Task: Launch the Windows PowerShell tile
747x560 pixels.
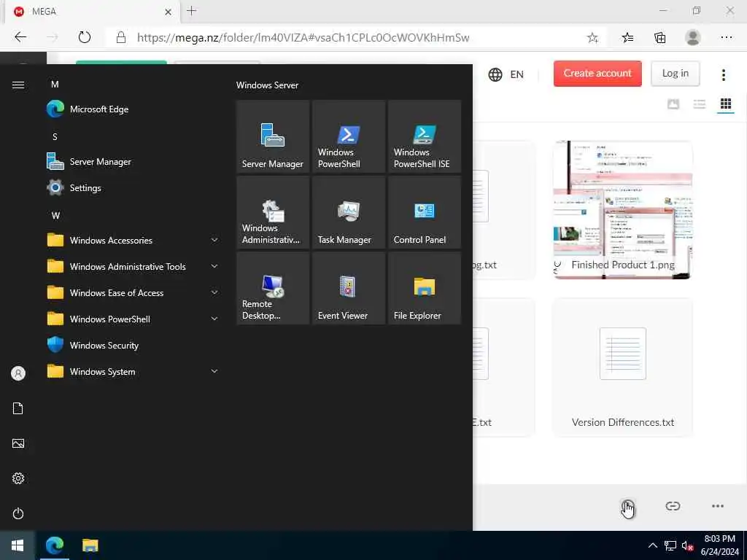Action: (348, 136)
